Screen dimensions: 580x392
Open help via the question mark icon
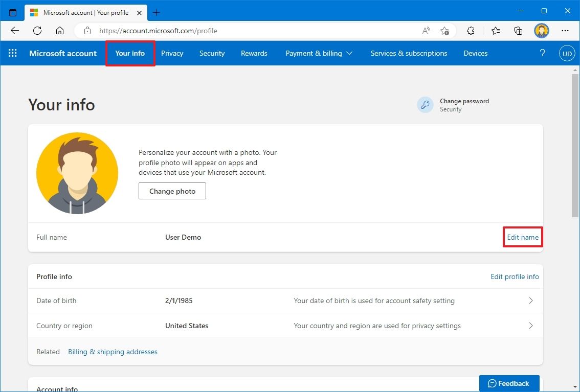542,53
